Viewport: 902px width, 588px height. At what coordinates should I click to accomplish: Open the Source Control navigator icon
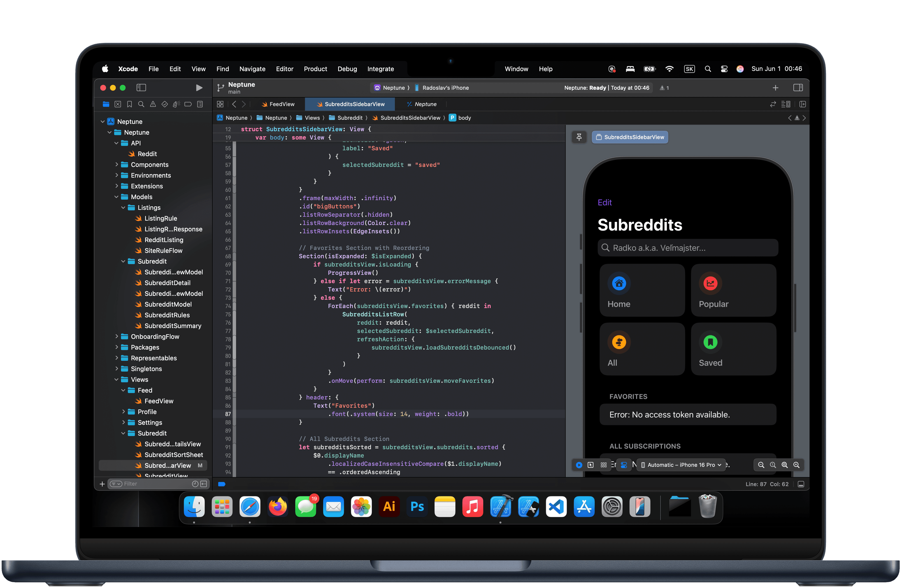point(117,104)
